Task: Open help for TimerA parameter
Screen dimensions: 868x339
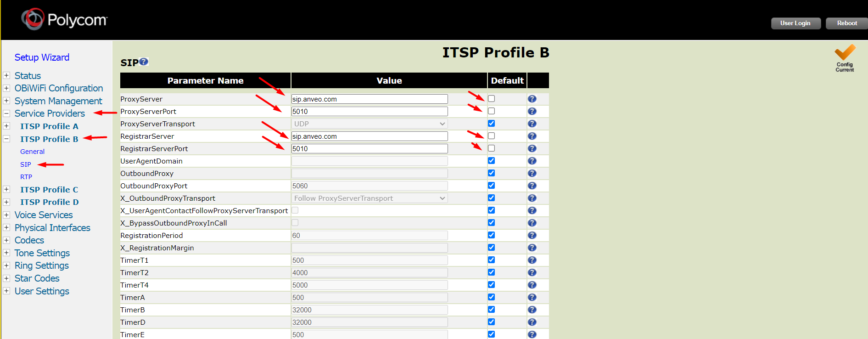Action: [532, 297]
